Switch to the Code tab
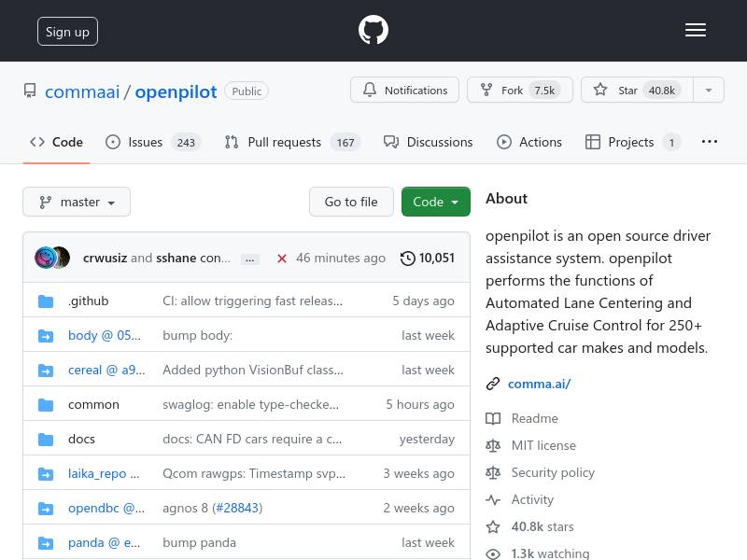Screen dimensions: 747x560 [x=56, y=142]
